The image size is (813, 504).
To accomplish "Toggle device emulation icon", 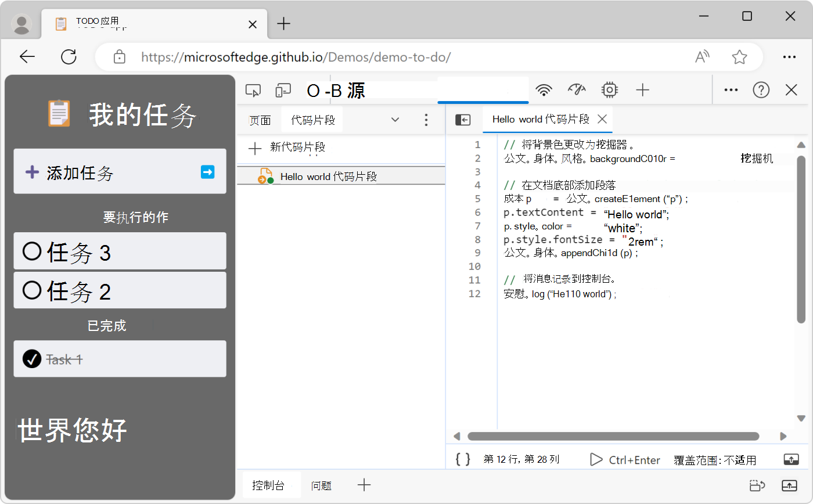I will coord(283,90).
